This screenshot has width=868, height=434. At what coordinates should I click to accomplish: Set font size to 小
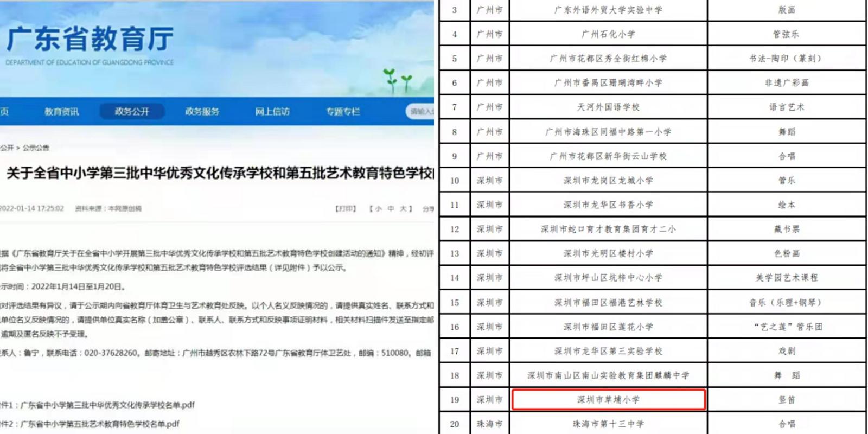378,209
